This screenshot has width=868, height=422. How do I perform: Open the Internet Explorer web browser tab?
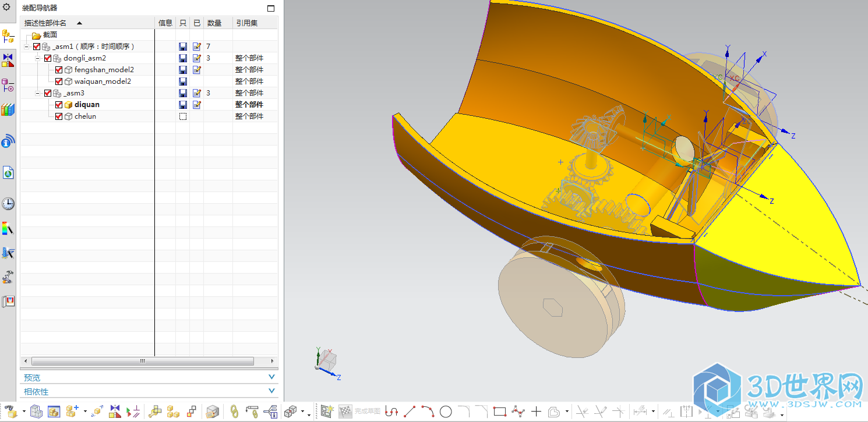point(8,172)
